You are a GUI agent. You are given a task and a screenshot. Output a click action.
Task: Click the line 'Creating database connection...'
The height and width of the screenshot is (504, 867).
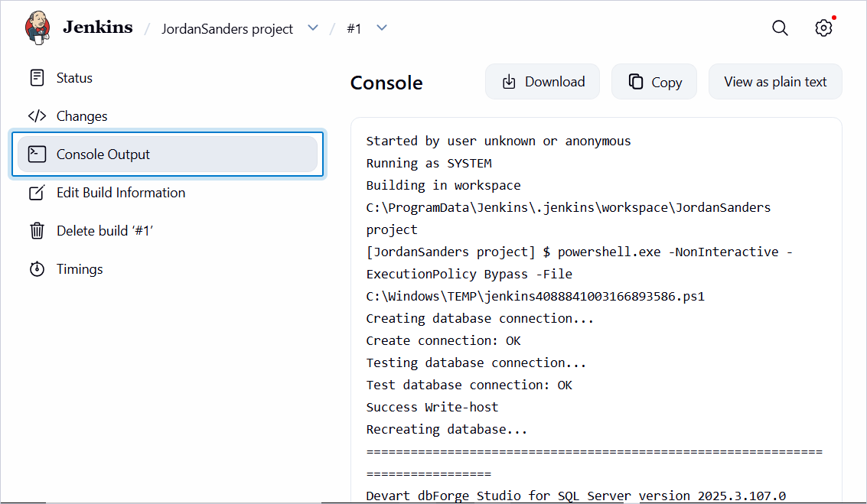pos(479,318)
